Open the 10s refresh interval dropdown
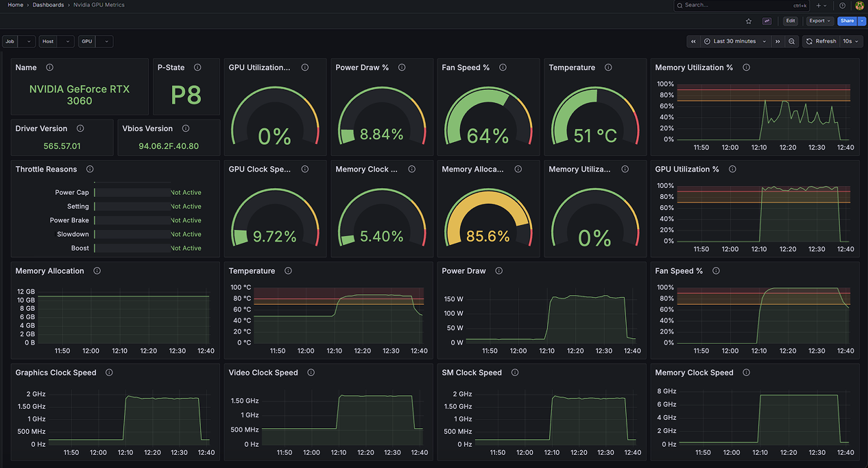This screenshot has height=468, width=868. pos(850,41)
